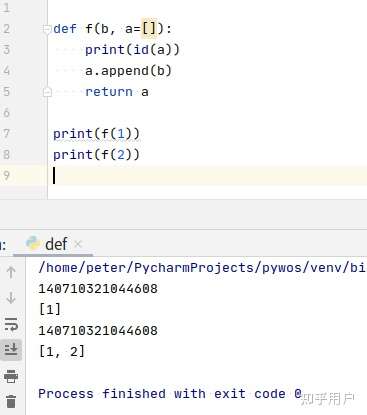Click the [1] output line
This screenshot has height=415, width=367.
(50, 310)
